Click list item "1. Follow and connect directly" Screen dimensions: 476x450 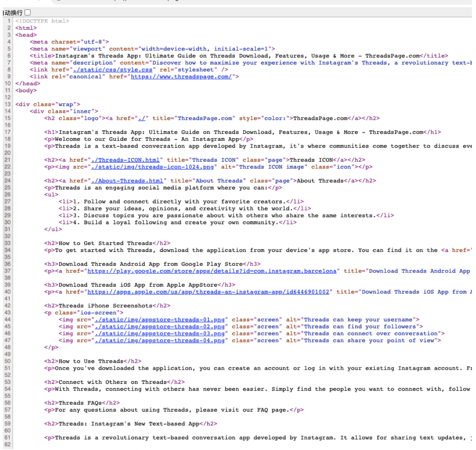coord(181,202)
